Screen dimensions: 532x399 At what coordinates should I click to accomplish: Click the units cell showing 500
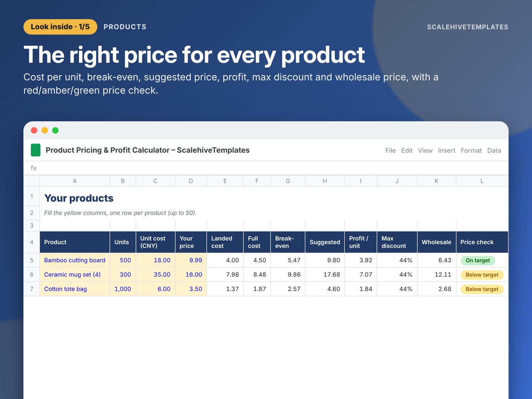coord(123,260)
